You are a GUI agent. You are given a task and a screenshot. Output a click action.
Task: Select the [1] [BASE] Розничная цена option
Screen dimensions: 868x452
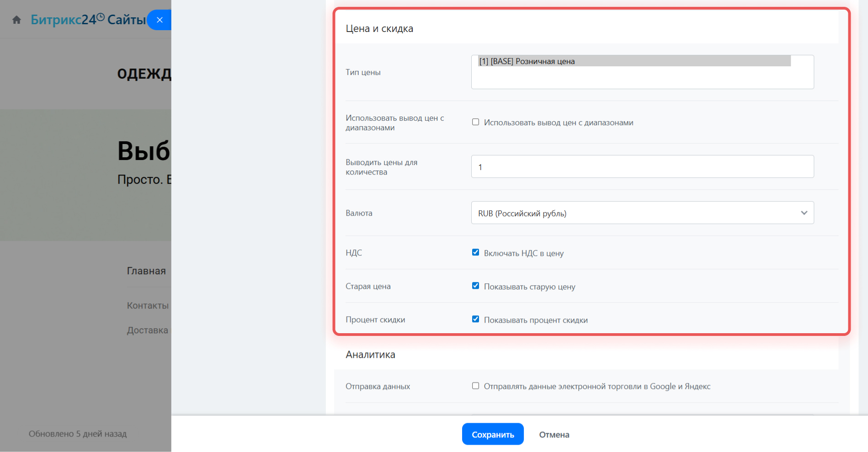(x=634, y=61)
